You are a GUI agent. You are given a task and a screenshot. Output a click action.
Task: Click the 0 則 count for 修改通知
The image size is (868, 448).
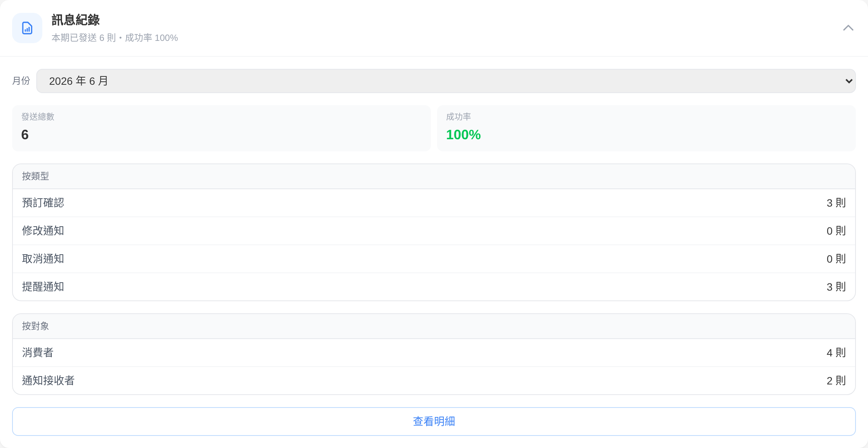pos(836,231)
